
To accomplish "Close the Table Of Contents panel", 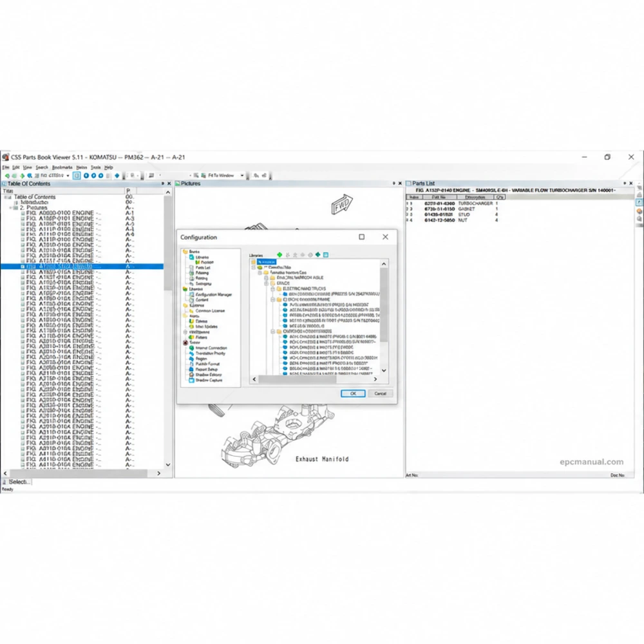I will click(169, 184).
